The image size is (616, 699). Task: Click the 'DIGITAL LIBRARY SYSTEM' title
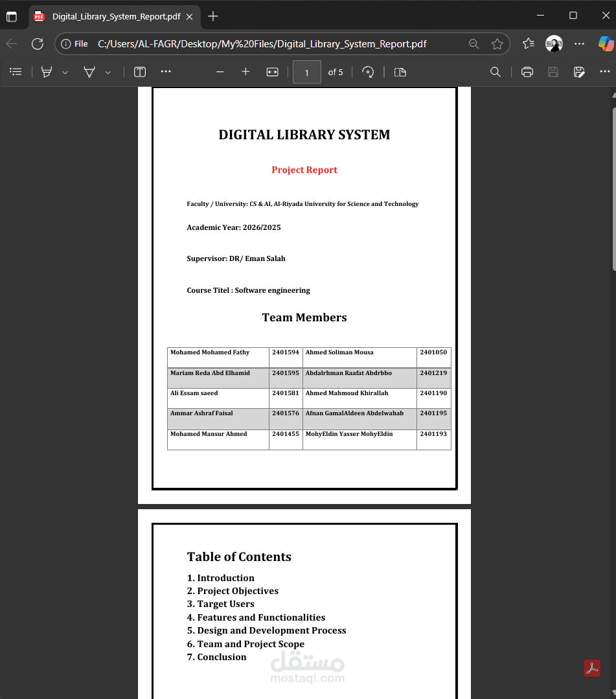tap(304, 135)
